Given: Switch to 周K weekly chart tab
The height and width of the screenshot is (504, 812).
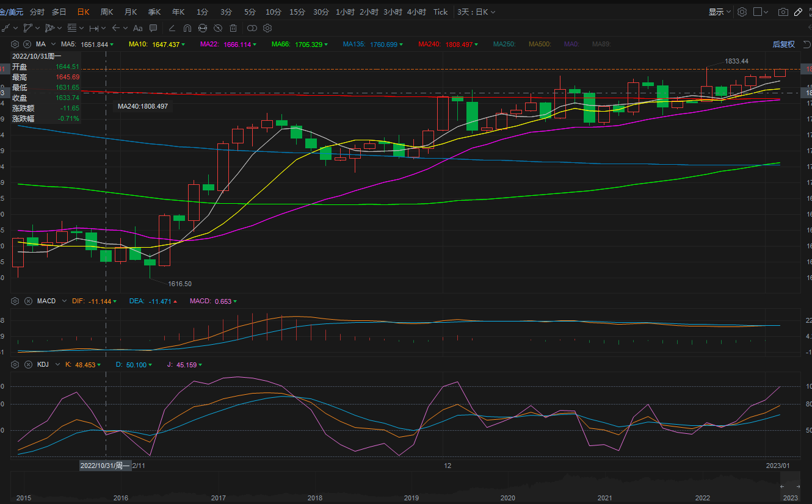Looking at the screenshot, I should [107, 12].
